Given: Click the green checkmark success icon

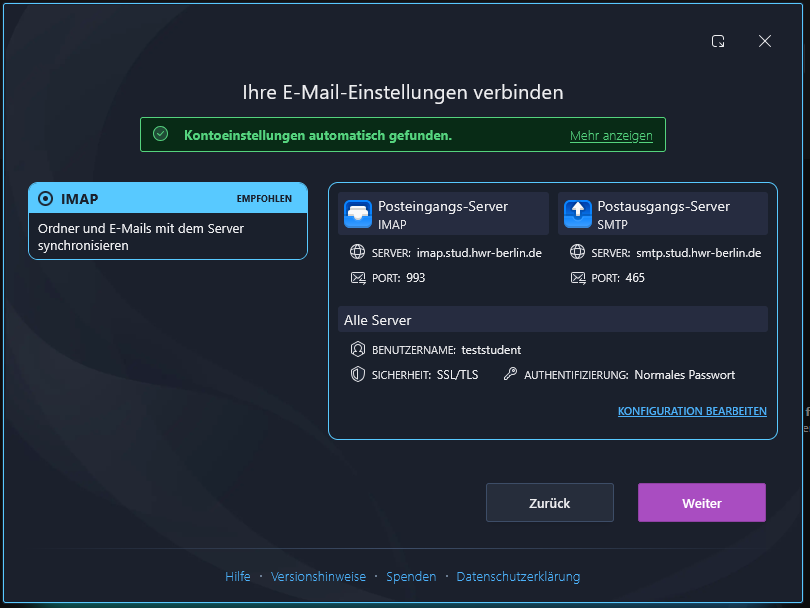Looking at the screenshot, I should click(x=161, y=134).
